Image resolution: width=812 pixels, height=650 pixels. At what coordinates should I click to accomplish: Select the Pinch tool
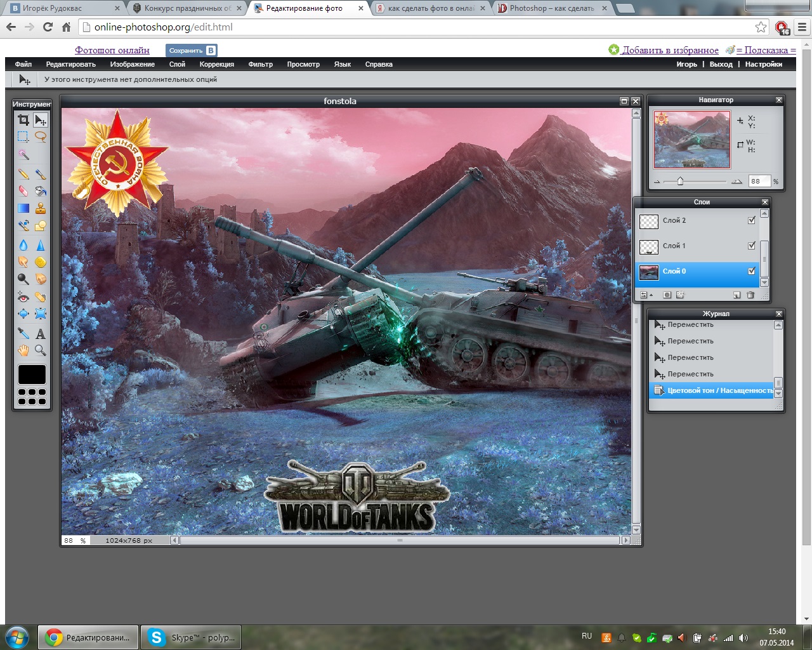pyautogui.click(x=41, y=314)
